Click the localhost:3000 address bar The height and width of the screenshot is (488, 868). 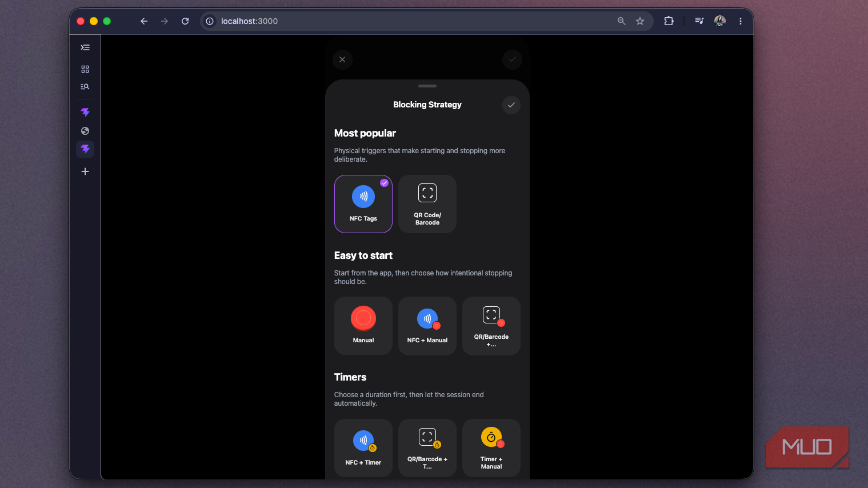click(411, 21)
